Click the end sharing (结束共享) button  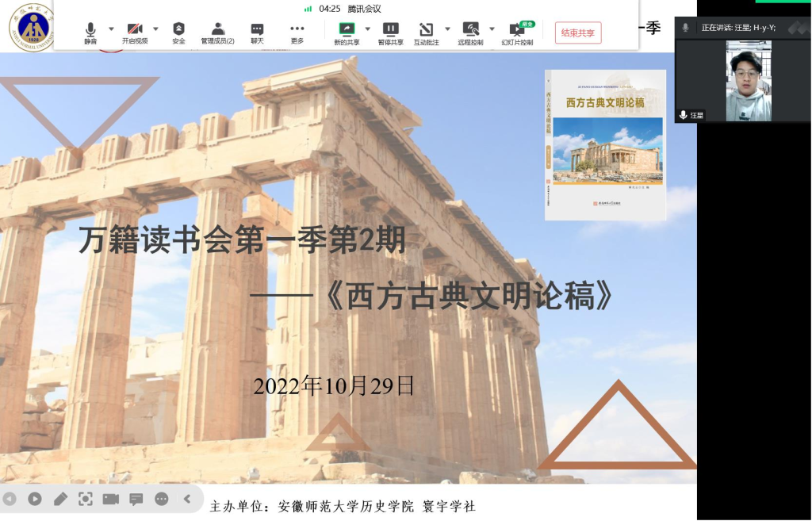pyautogui.click(x=577, y=33)
